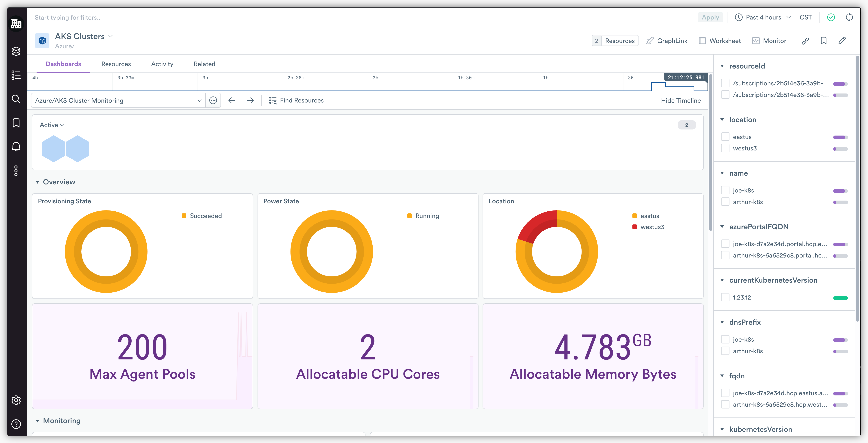
Task: Click the Running orange legend swatch
Action: (x=409, y=216)
